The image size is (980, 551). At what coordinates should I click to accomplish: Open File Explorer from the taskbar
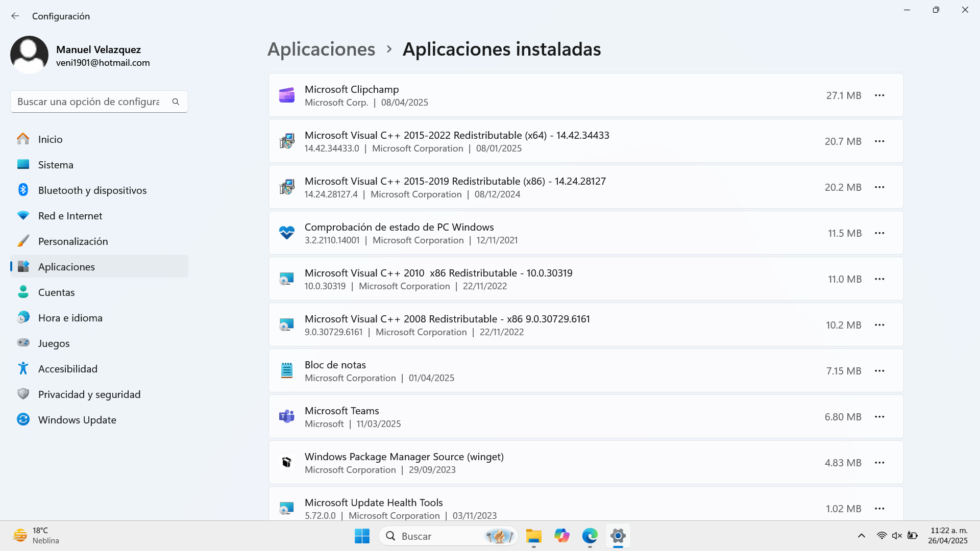pos(533,536)
